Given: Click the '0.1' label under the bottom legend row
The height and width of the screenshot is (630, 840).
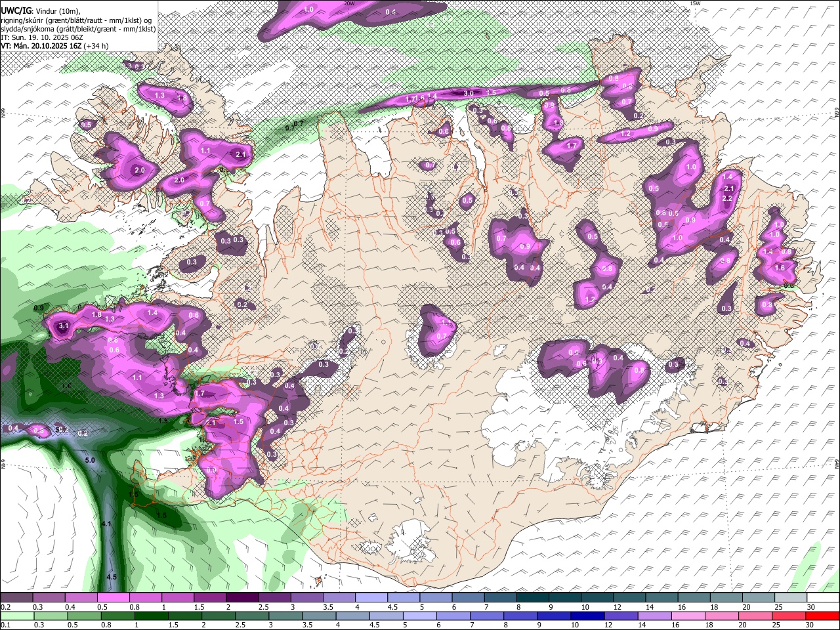Looking at the screenshot, I should click(x=7, y=625).
